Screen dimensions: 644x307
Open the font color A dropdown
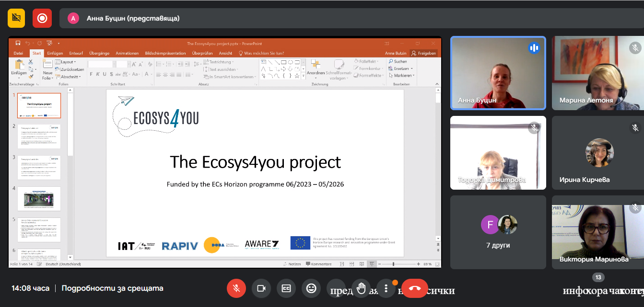tap(148, 74)
